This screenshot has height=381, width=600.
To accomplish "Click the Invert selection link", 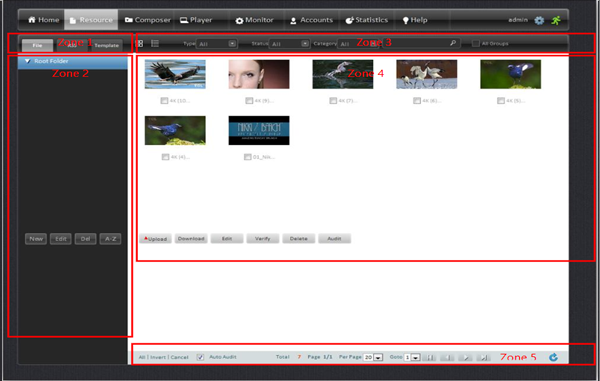I will (x=158, y=357).
